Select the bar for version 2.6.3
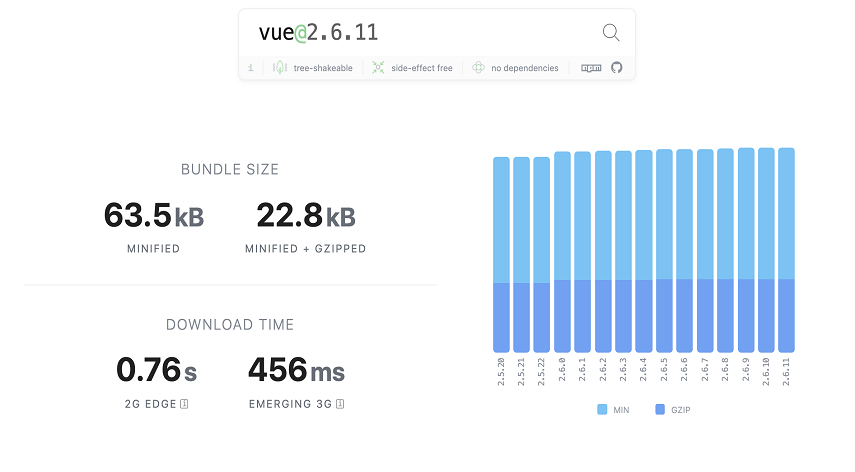Screen dimensions: 855x472 click(623, 252)
